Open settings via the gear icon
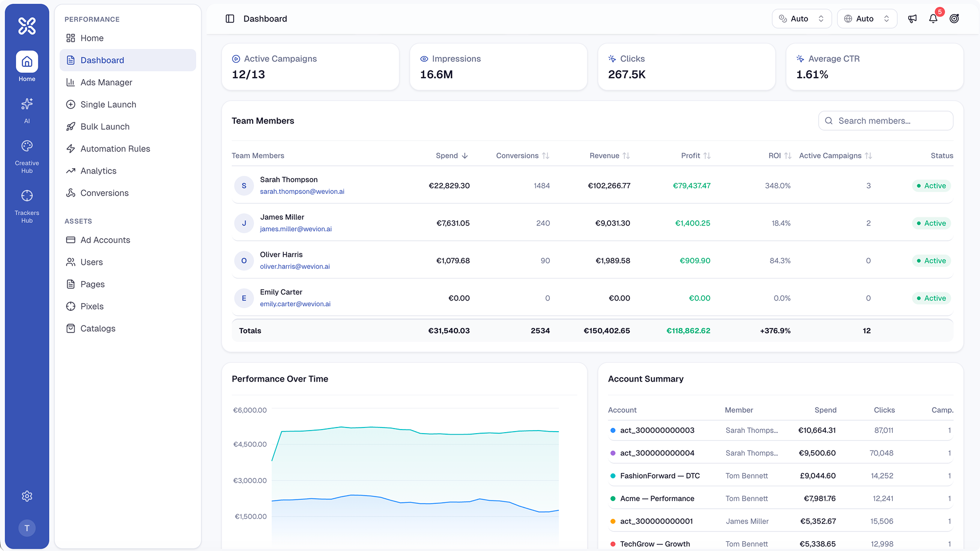The height and width of the screenshot is (551, 980). coord(26,496)
